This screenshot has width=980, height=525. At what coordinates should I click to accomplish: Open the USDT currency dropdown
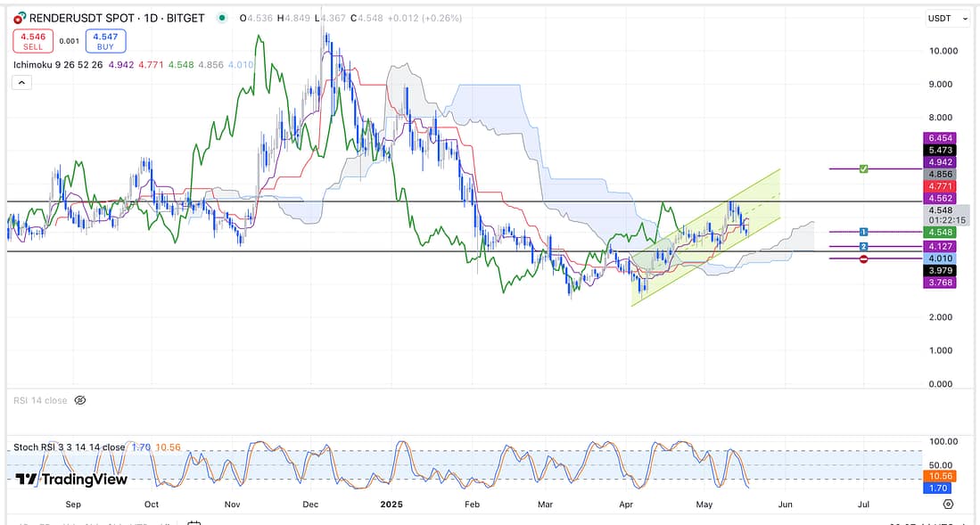(947, 18)
